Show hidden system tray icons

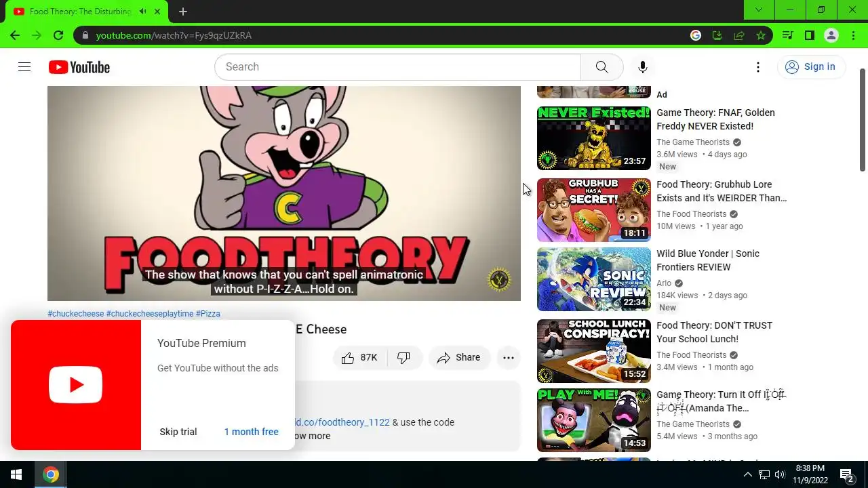(x=747, y=474)
